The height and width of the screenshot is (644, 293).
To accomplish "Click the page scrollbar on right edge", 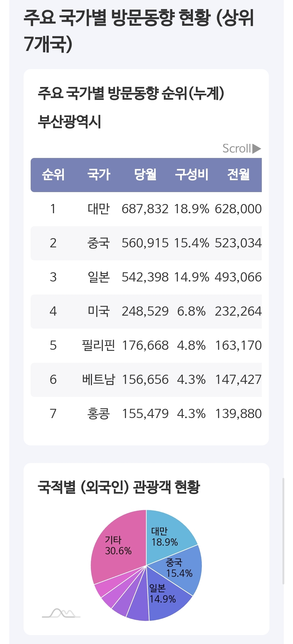I will tap(283, 531).
